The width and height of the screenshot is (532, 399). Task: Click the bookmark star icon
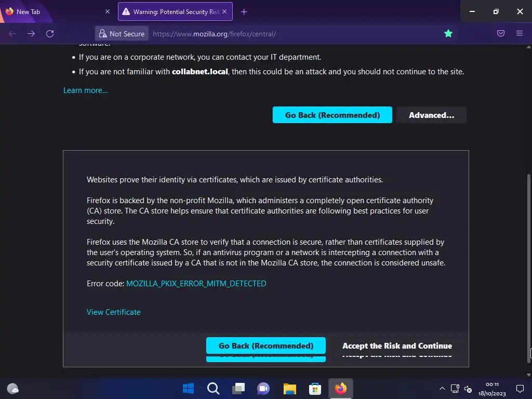448,33
